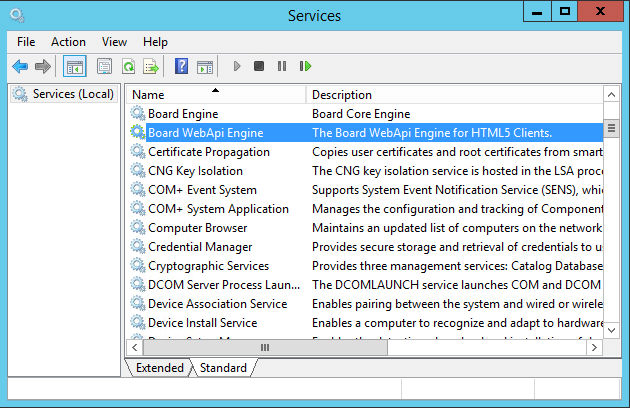The height and width of the screenshot is (408, 630).
Task: Click the Back arrow toolbar icon
Action: pyautogui.click(x=20, y=66)
